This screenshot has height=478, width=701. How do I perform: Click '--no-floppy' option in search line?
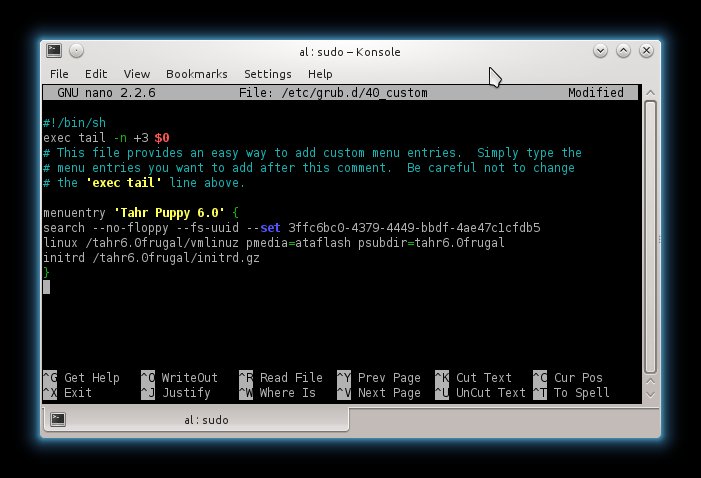[131, 228]
